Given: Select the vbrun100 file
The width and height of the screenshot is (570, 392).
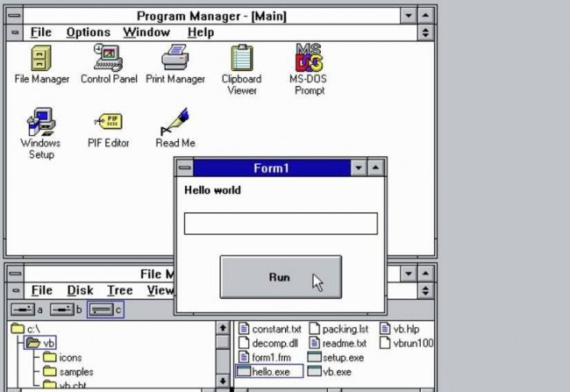Looking at the screenshot, I should (406, 343).
